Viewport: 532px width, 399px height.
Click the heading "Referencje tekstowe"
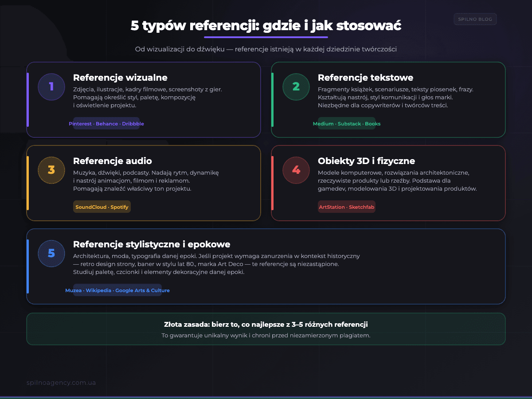[x=365, y=78]
